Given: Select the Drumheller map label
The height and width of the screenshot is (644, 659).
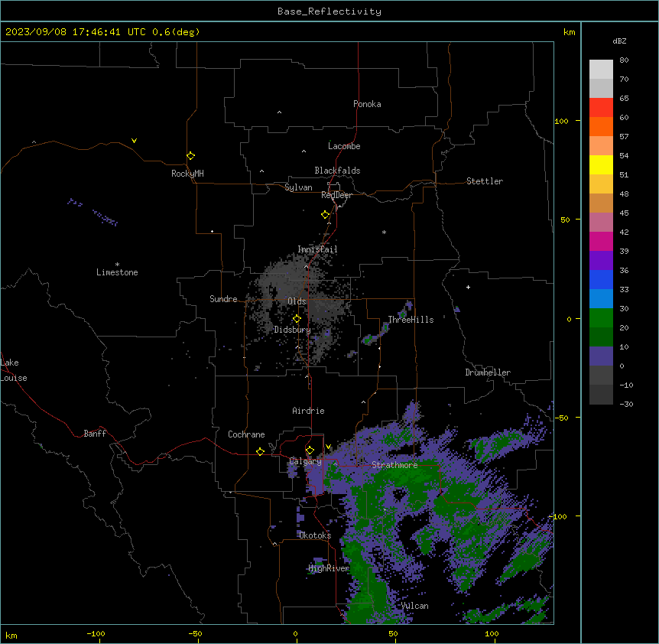Looking at the screenshot, I should [x=488, y=372].
